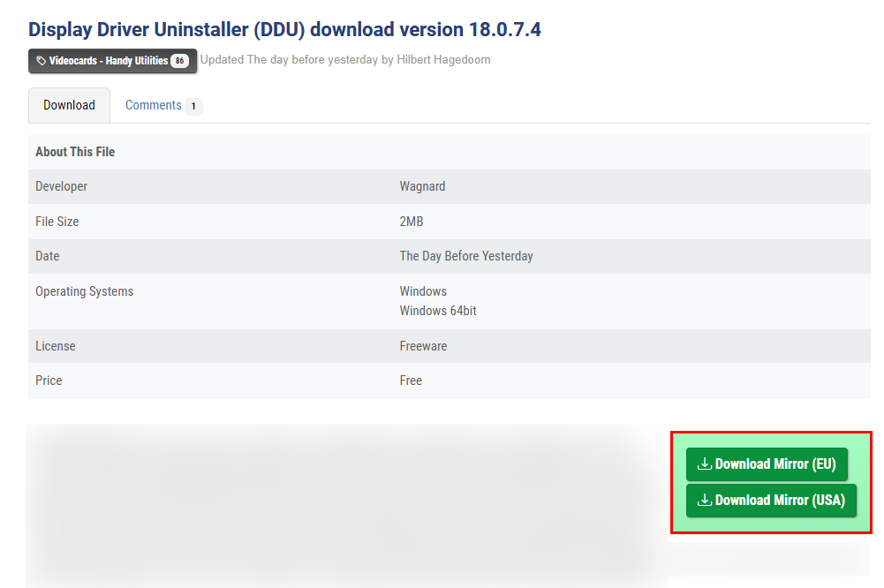The image size is (884, 588).
Task: Click the Free price value
Action: point(411,381)
